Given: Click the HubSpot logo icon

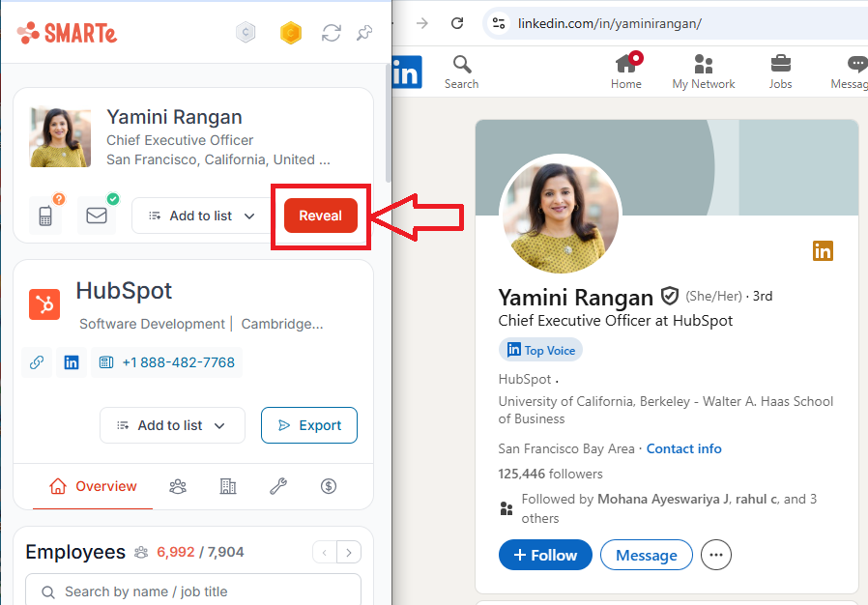Looking at the screenshot, I should [44, 303].
